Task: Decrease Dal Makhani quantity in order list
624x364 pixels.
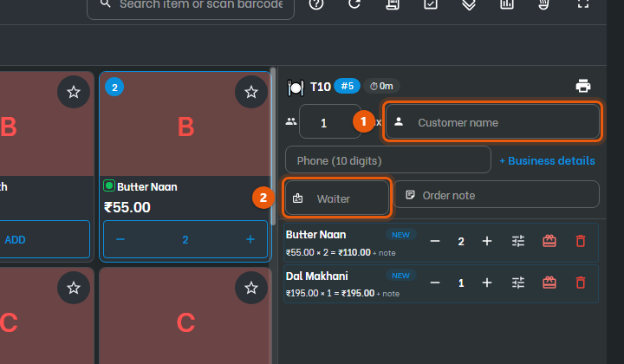Action: pos(435,283)
